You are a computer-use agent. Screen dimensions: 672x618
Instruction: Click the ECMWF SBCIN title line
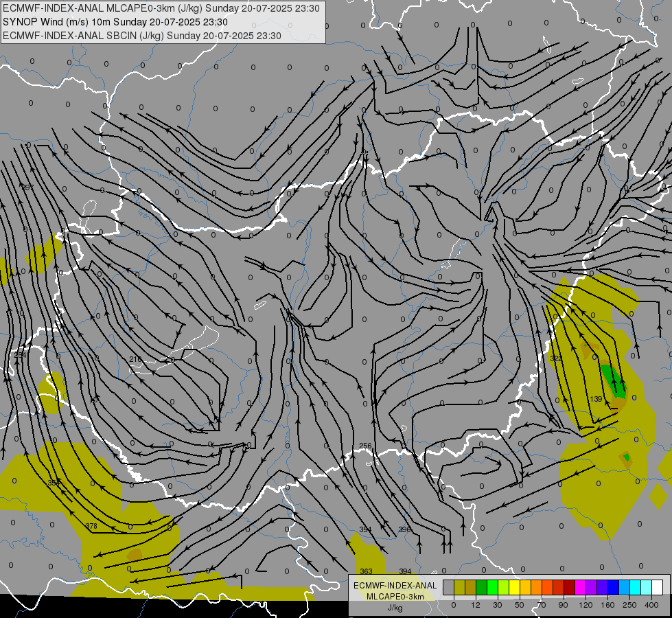pos(142,36)
